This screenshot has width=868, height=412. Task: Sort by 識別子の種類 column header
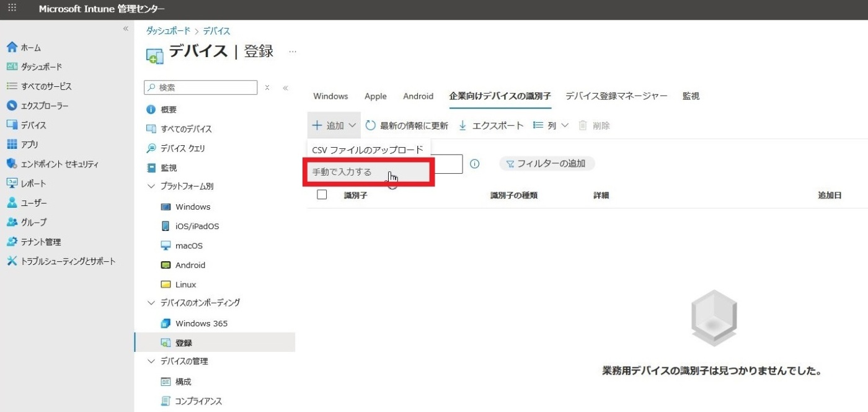click(x=513, y=195)
